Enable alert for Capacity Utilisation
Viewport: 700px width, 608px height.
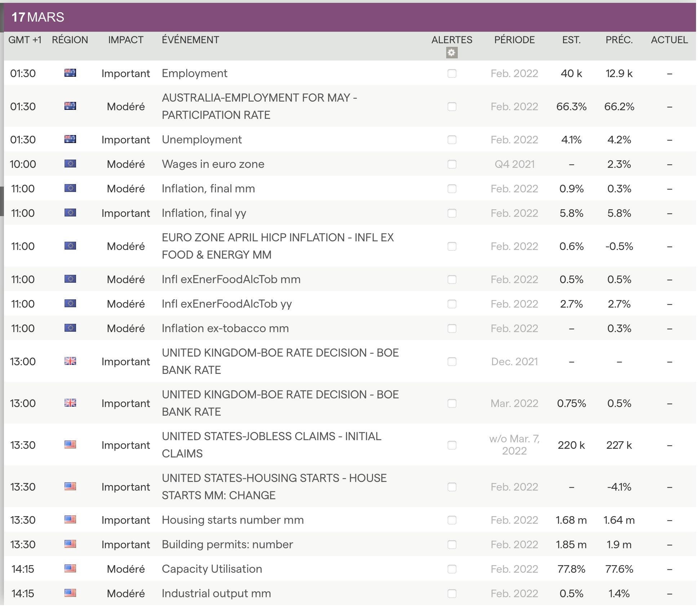point(452,569)
